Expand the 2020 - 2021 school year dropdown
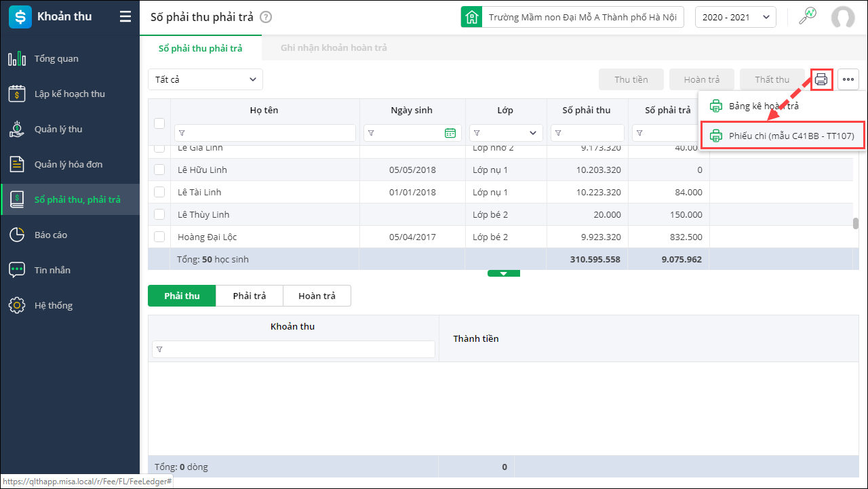 coord(735,17)
